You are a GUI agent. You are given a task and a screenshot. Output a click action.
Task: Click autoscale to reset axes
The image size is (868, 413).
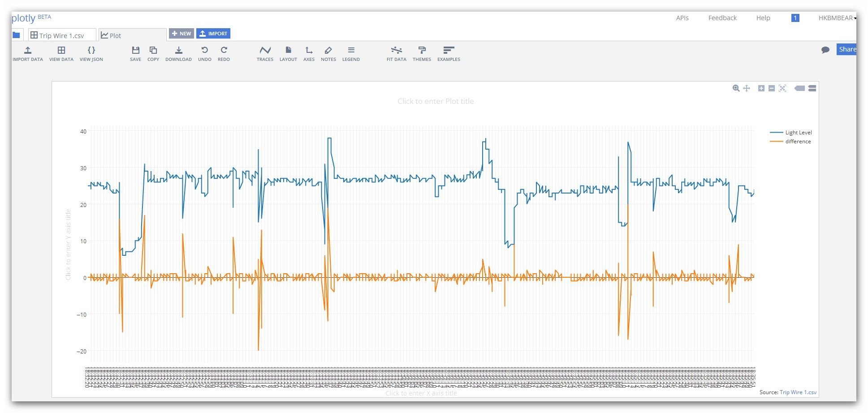[x=782, y=88]
